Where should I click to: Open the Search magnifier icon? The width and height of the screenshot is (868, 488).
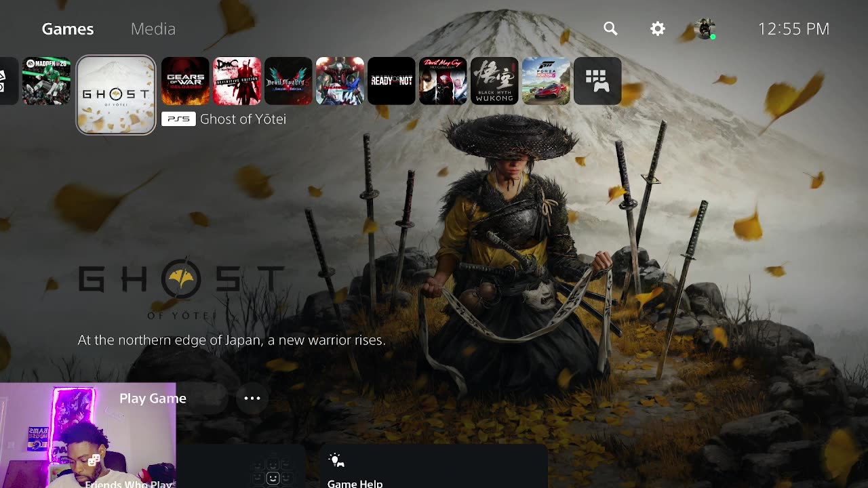[610, 28]
